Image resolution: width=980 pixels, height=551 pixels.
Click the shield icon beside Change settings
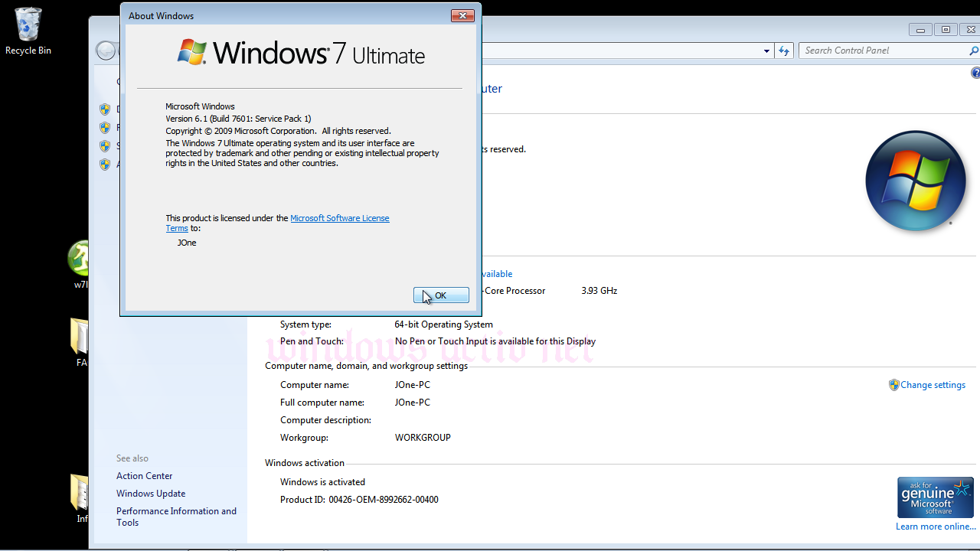click(x=893, y=385)
